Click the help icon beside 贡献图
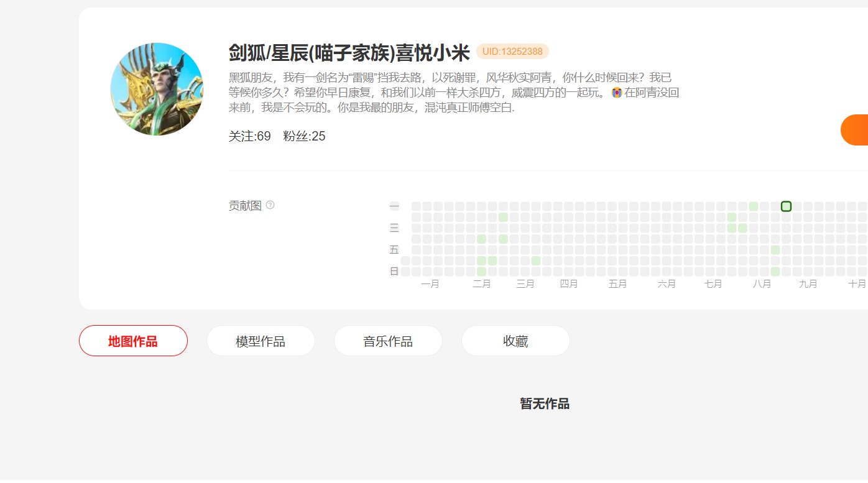The image size is (868, 483). point(270,205)
